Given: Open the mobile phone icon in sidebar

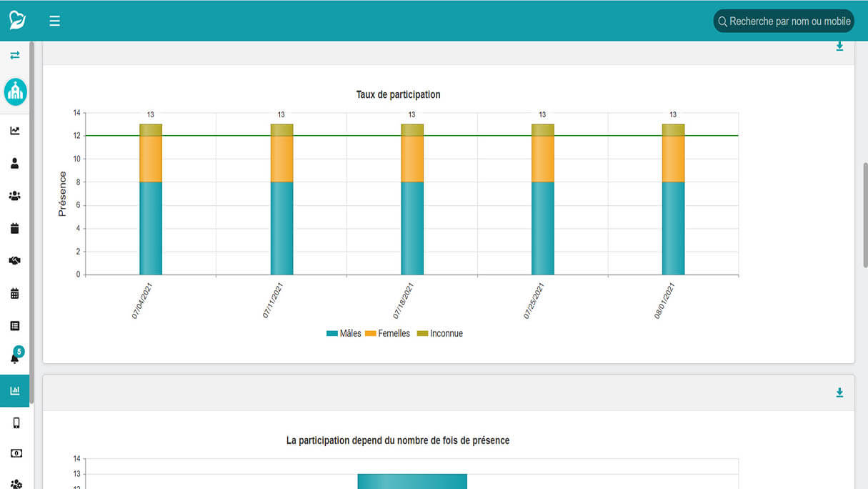Looking at the screenshot, I should 16,423.
